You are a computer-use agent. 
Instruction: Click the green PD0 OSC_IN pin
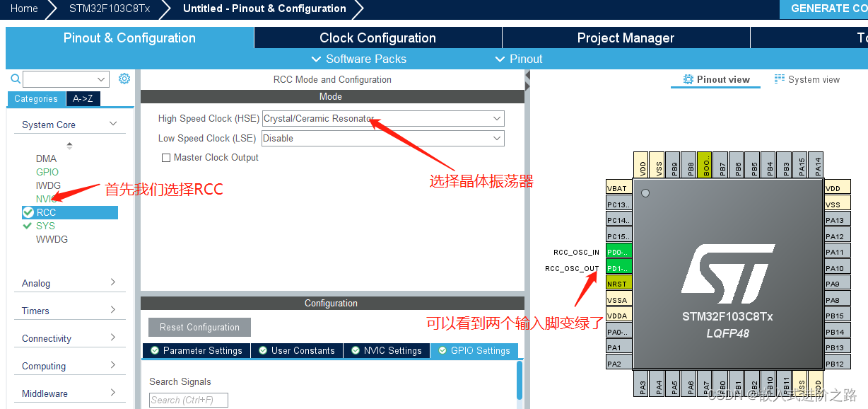[x=618, y=251]
